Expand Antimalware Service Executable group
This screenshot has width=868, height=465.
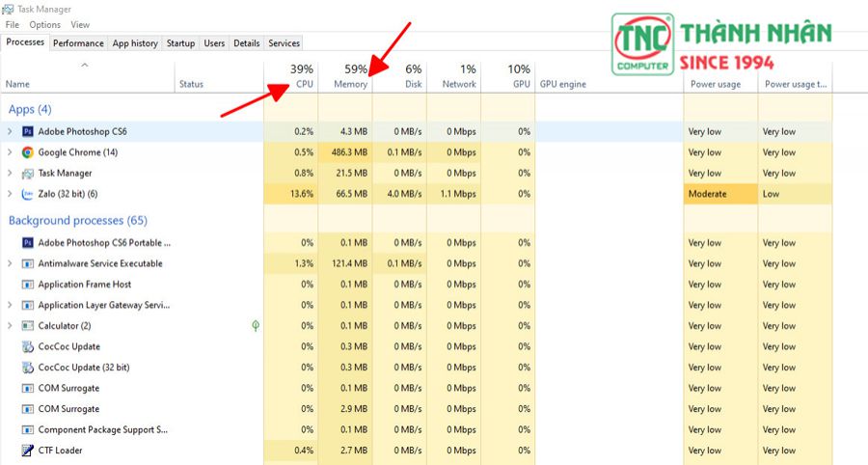pyautogui.click(x=10, y=263)
